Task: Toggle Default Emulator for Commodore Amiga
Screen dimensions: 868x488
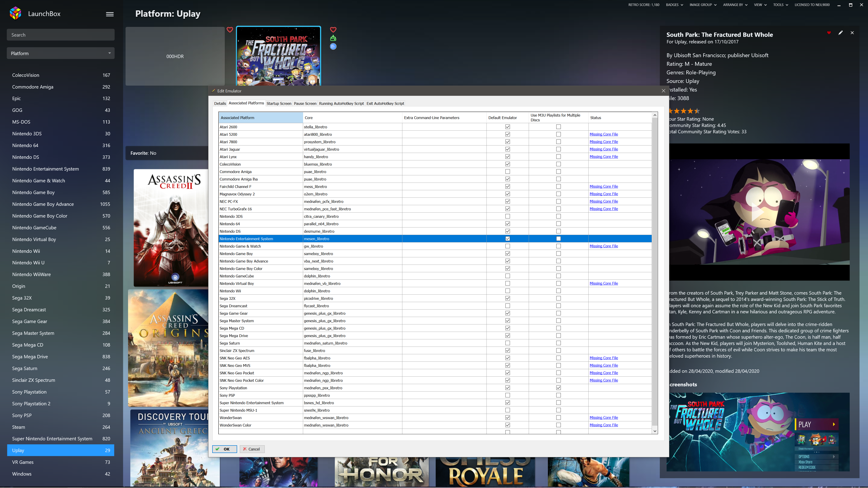Action: click(507, 172)
